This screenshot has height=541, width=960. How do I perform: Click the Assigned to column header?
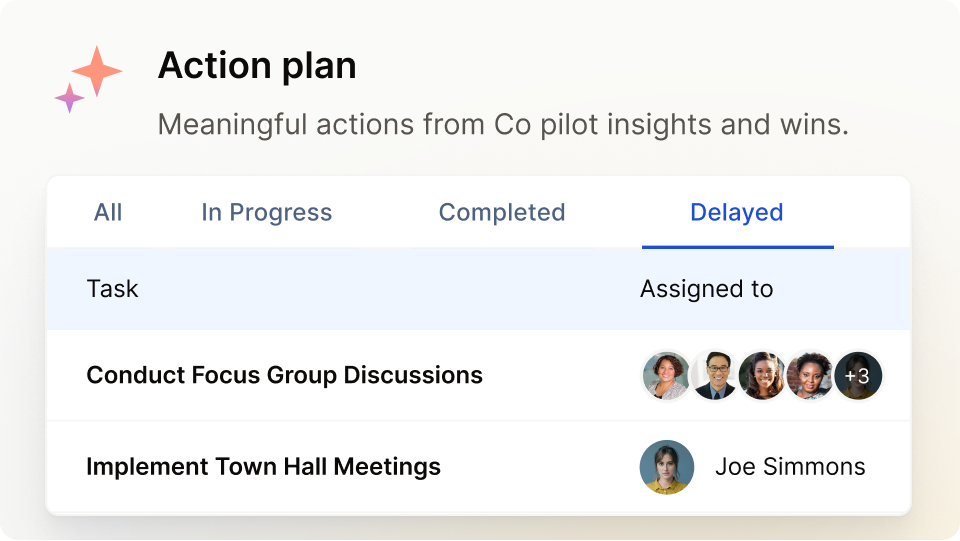(x=706, y=289)
